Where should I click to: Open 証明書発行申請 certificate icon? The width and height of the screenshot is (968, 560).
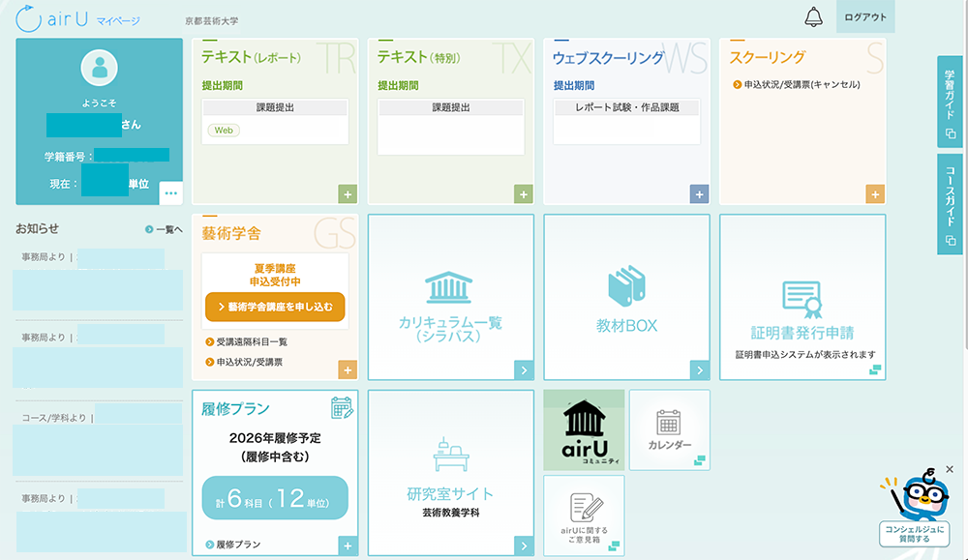point(802,300)
